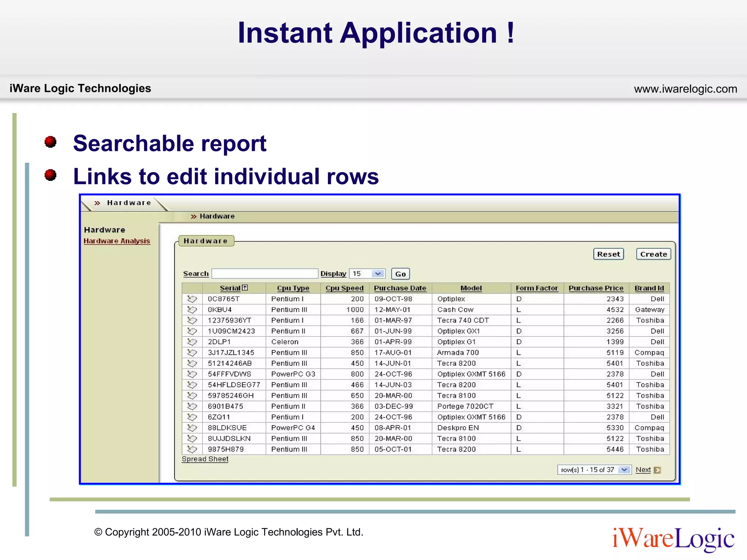Image resolution: width=747 pixels, height=560 pixels.
Task: Click the Hardware sidebar heading
Action: [104, 230]
